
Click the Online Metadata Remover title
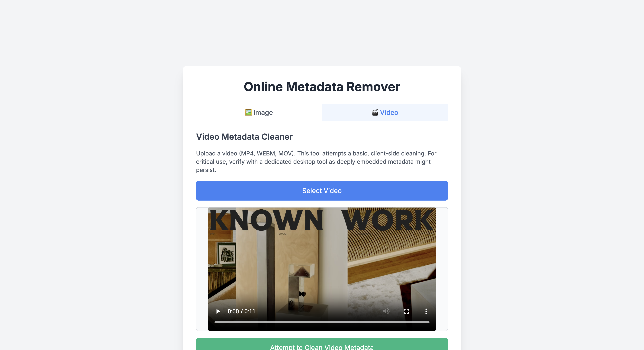tap(322, 87)
